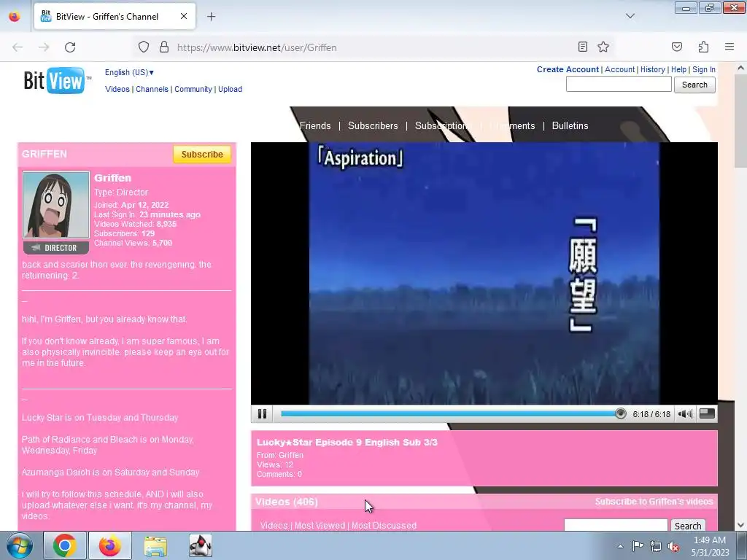The height and width of the screenshot is (560, 747).
Task: Open the Help link
Action: click(678, 69)
